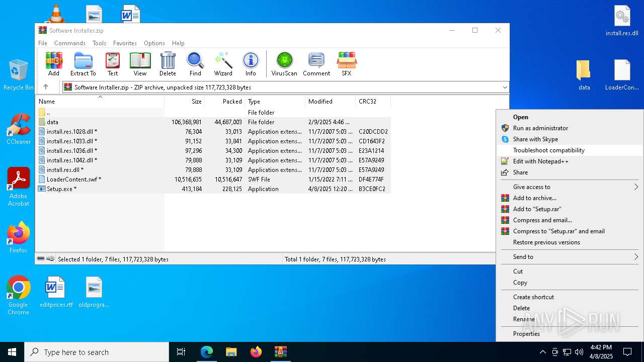
Task: Click the Extract To toolbar icon
Action: pyautogui.click(x=83, y=64)
